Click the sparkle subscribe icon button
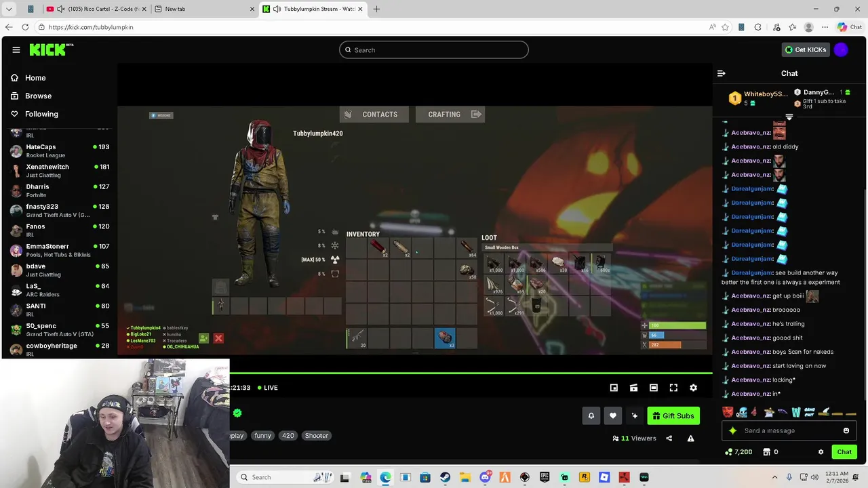The height and width of the screenshot is (488, 868). click(x=635, y=415)
